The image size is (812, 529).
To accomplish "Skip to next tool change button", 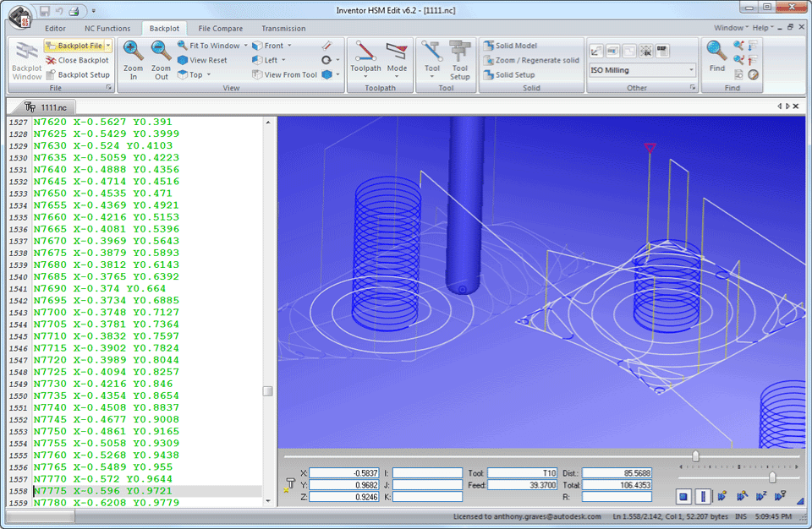I will [780, 497].
